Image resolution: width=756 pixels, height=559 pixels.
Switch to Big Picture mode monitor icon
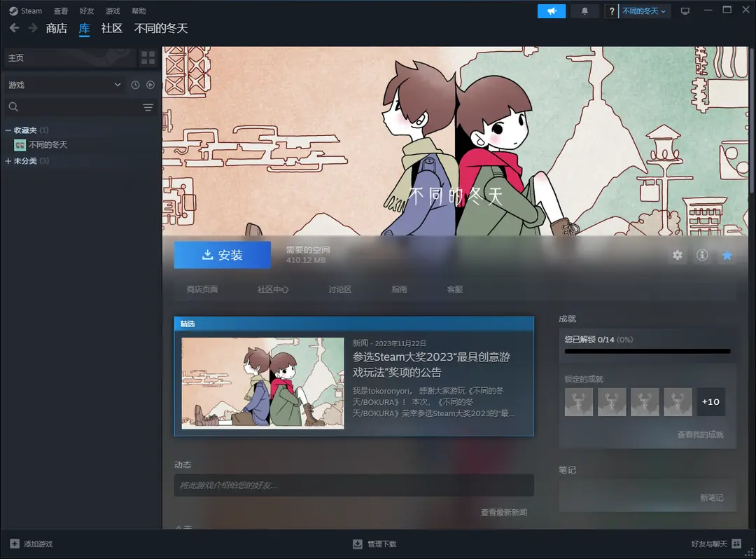point(685,11)
